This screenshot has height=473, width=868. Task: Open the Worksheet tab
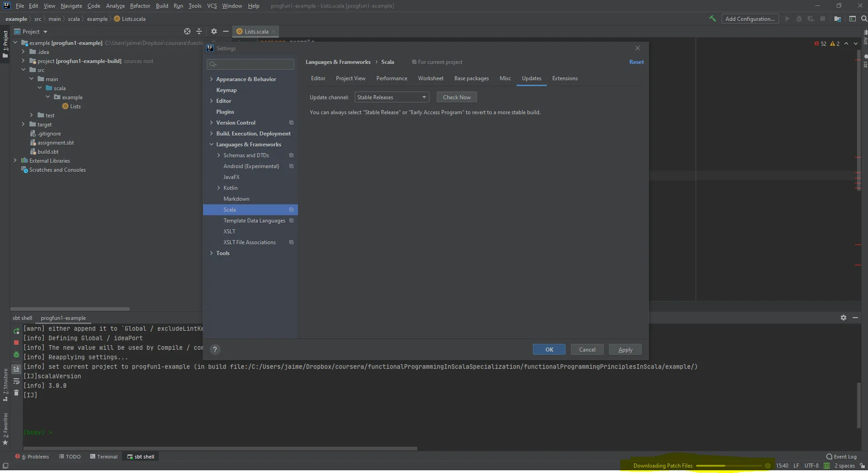coord(431,78)
